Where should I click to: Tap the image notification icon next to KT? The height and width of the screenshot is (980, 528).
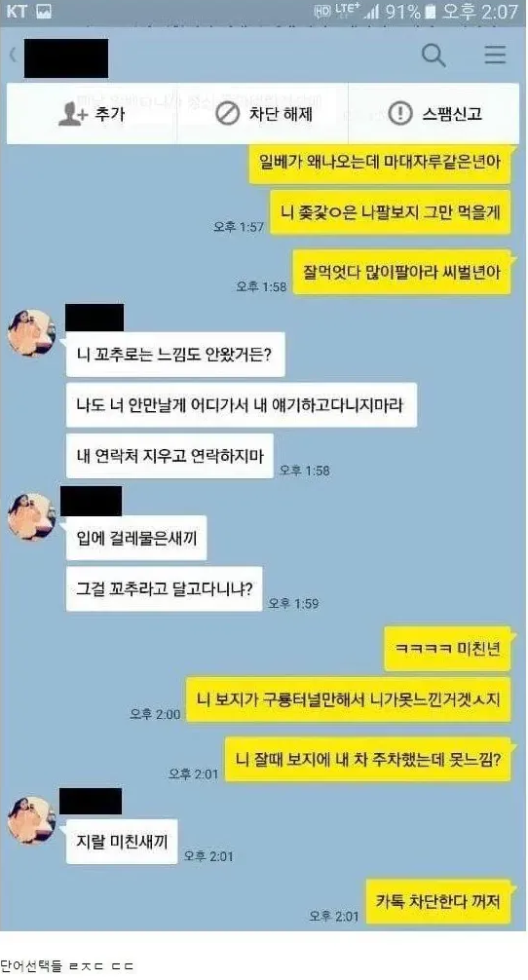(x=44, y=12)
